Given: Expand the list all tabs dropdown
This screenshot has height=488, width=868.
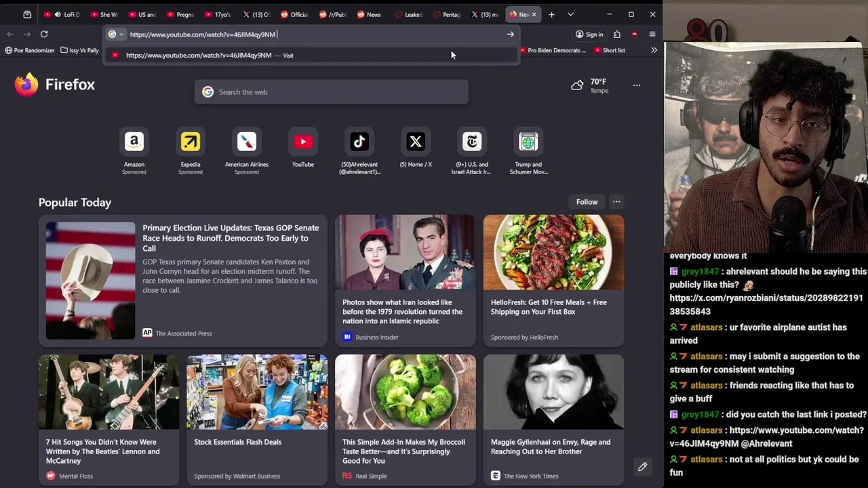Looking at the screenshot, I should (x=570, y=14).
